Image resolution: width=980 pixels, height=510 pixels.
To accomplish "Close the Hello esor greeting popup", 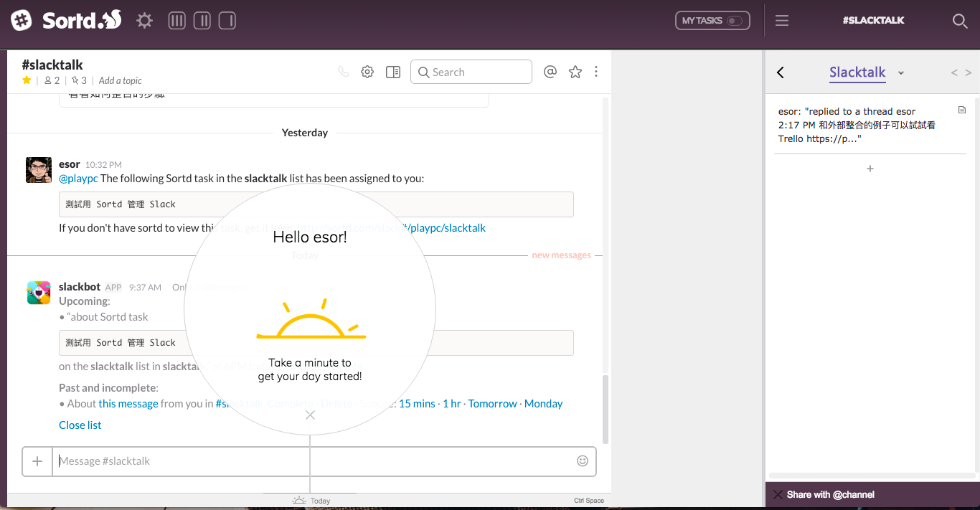I will pyautogui.click(x=310, y=415).
